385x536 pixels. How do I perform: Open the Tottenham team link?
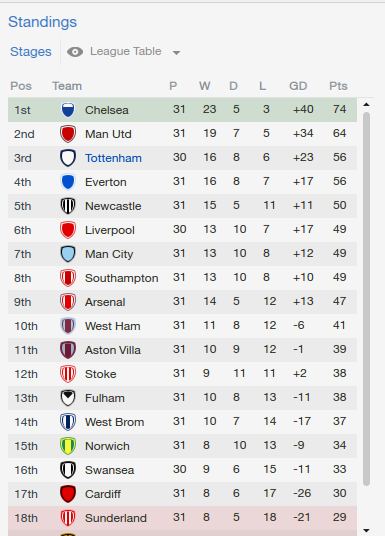coord(113,158)
